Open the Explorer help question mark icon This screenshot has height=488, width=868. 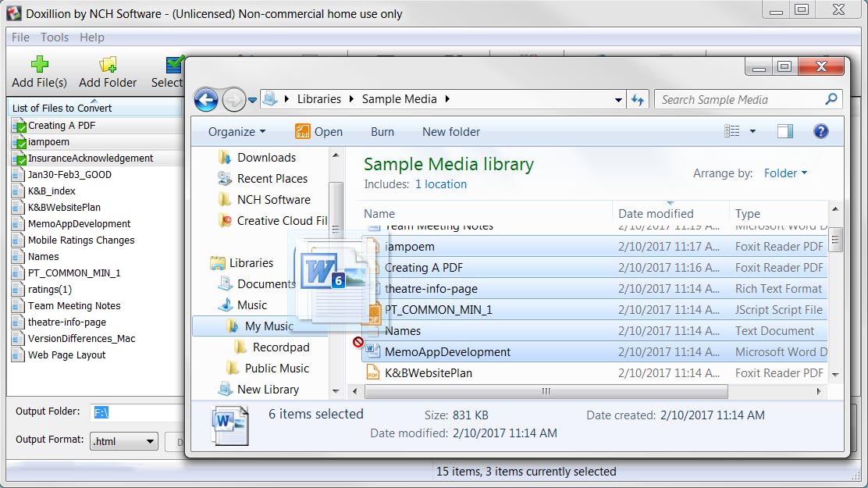pyautogui.click(x=820, y=131)
